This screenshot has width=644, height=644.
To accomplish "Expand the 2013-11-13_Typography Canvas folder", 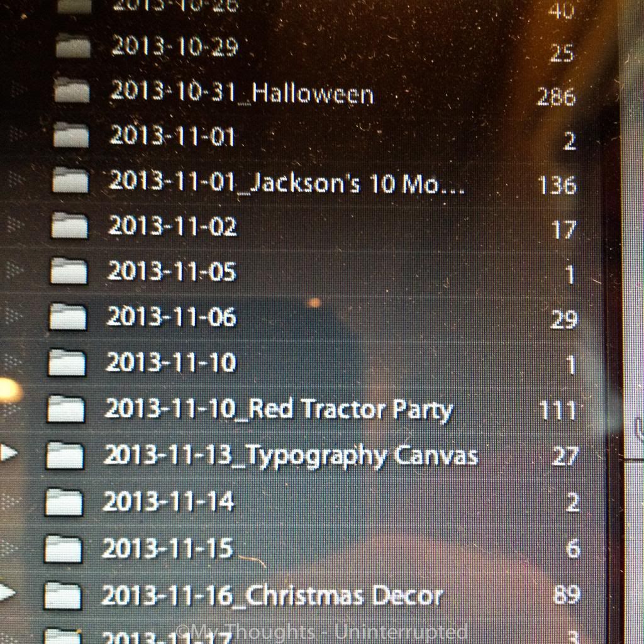I will click(9, 453).
